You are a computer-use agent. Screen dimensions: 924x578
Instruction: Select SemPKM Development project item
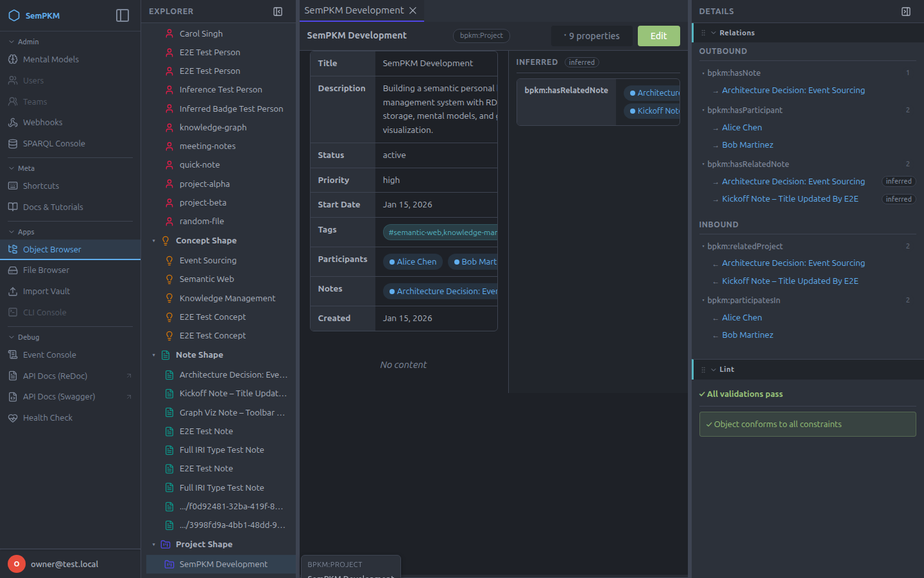point(221,564)
